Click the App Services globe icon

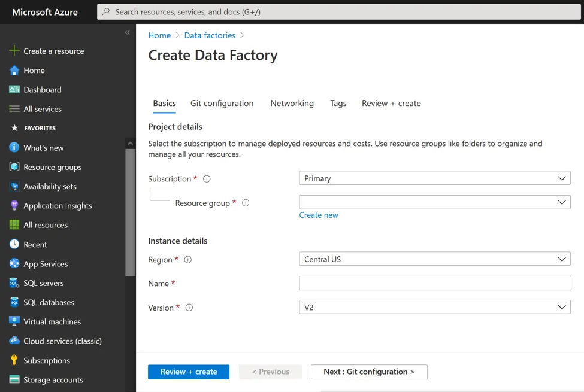click(14, 263)
